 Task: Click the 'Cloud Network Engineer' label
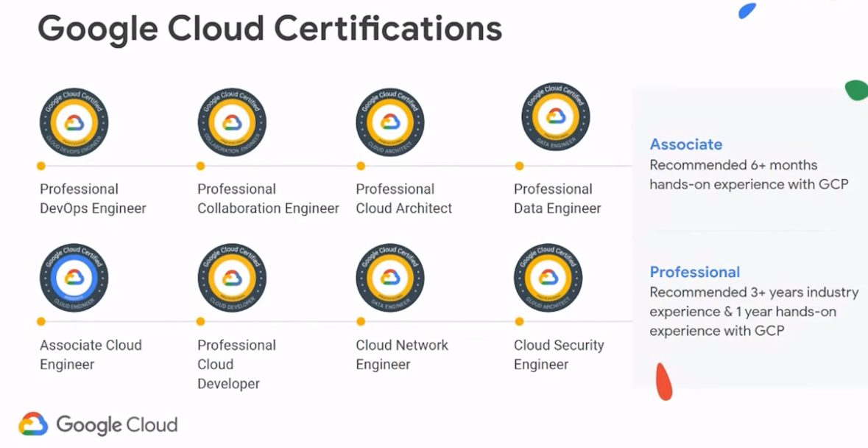point(402,354)
